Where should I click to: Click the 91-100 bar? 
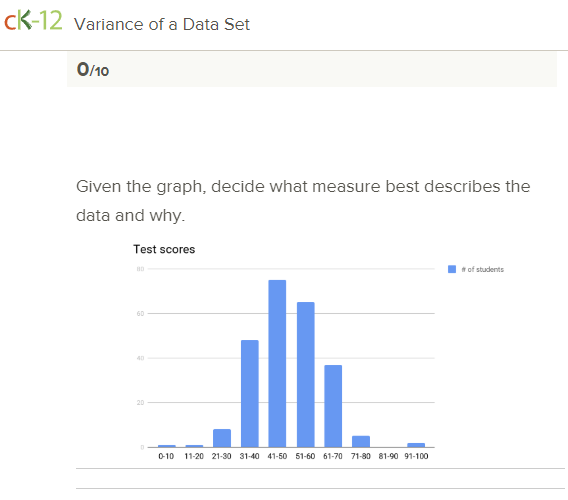(x=416, y=445)
